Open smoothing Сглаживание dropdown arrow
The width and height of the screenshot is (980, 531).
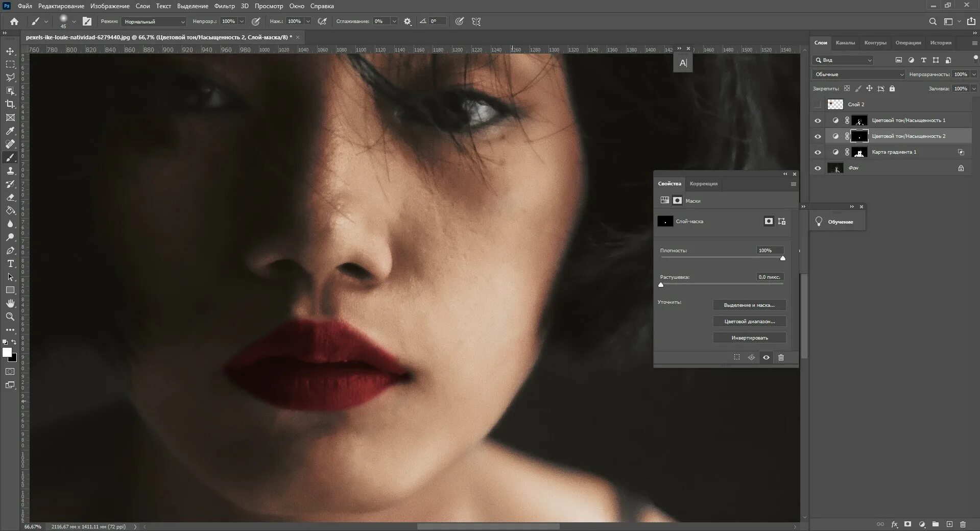coord(394,21)
